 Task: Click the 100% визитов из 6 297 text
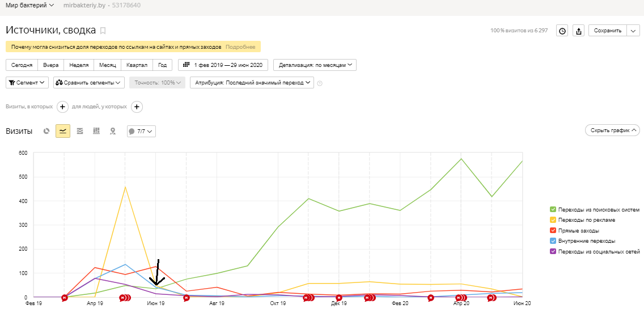(519, 31)
